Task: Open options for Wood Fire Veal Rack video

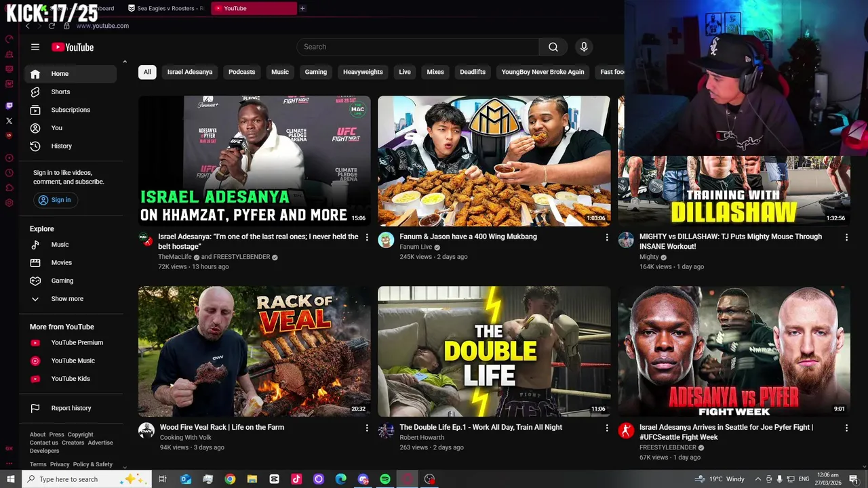Action: (367, 428)
